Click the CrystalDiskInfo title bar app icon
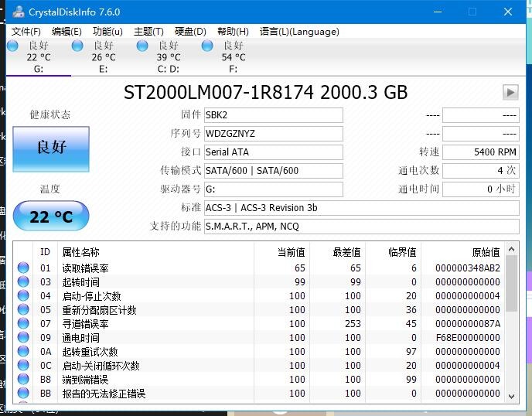The height and width of the screenshot is (416, 532). 19,12
